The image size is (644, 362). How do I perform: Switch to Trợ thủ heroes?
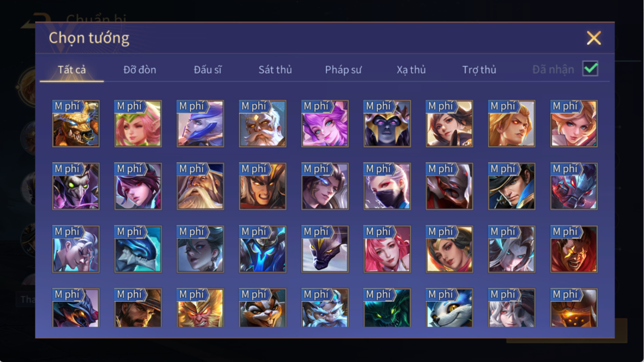(x=479, y=70)
